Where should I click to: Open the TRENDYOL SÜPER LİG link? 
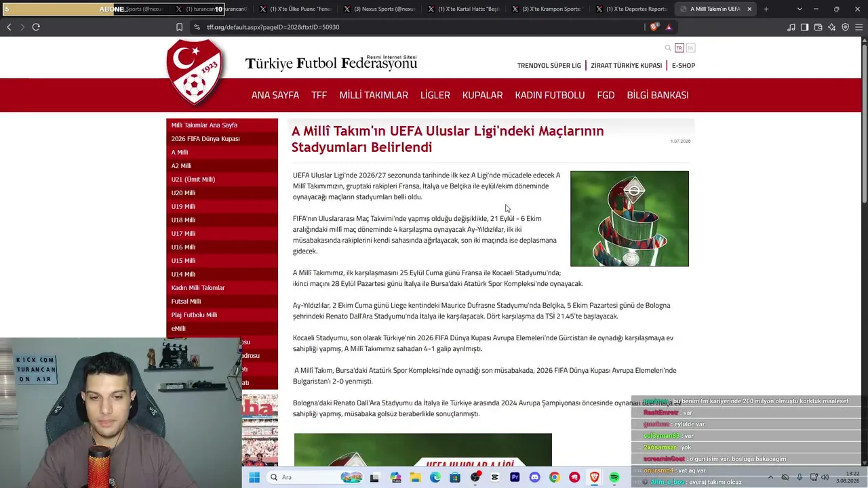click(x=549, y=66)
